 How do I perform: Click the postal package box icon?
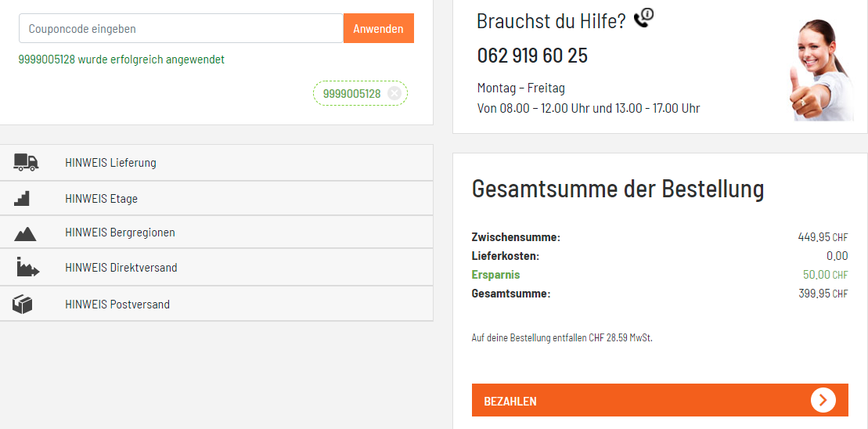[23, 304]
